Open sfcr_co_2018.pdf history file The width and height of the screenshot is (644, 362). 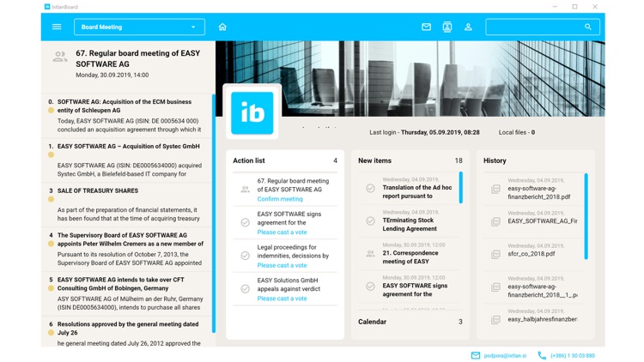coord(533,254)
